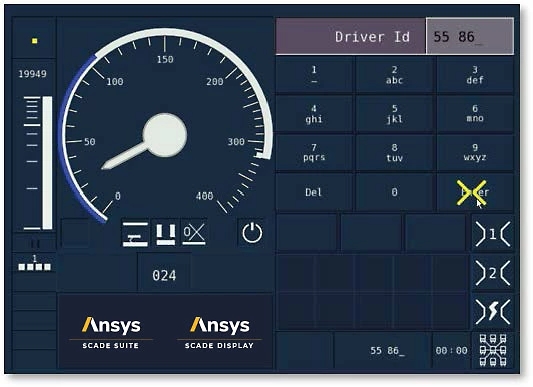Tap keypad key 9 wxyz
This screenshot has width=533, height=387.
point(475,153)
